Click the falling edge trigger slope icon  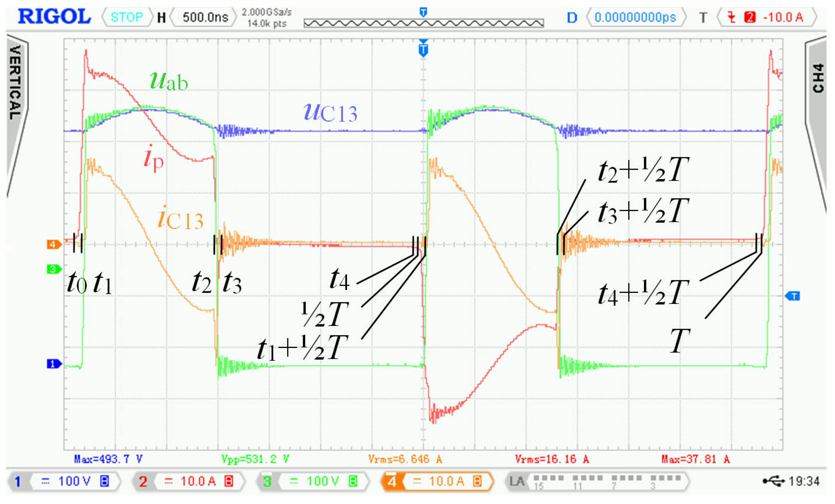coord(732,17)
